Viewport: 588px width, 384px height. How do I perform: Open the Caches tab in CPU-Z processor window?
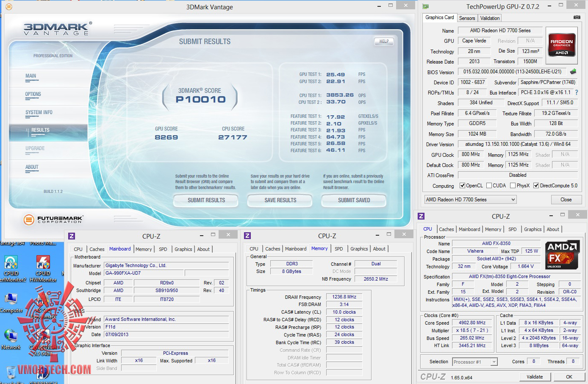pyautogui.click(x=446, y=229)
